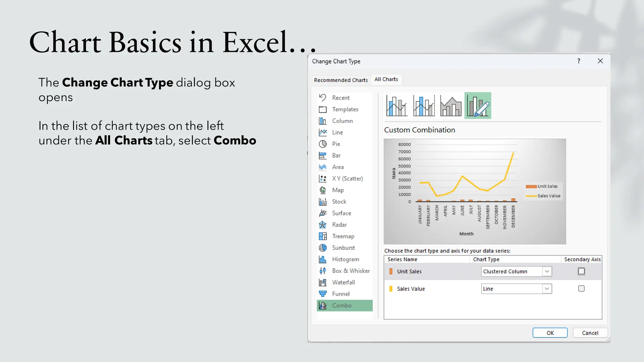Pick the Pie chart type icon

(x=323, y=144)
